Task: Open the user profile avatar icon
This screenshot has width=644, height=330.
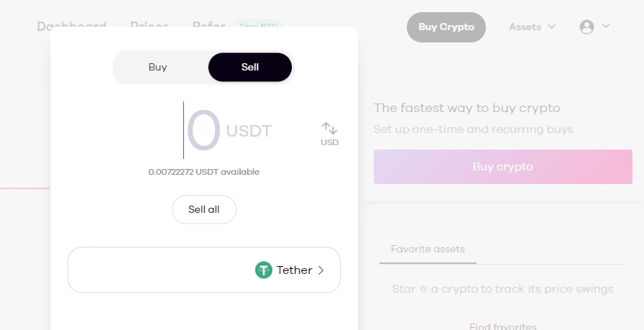Action: (586, 27)
